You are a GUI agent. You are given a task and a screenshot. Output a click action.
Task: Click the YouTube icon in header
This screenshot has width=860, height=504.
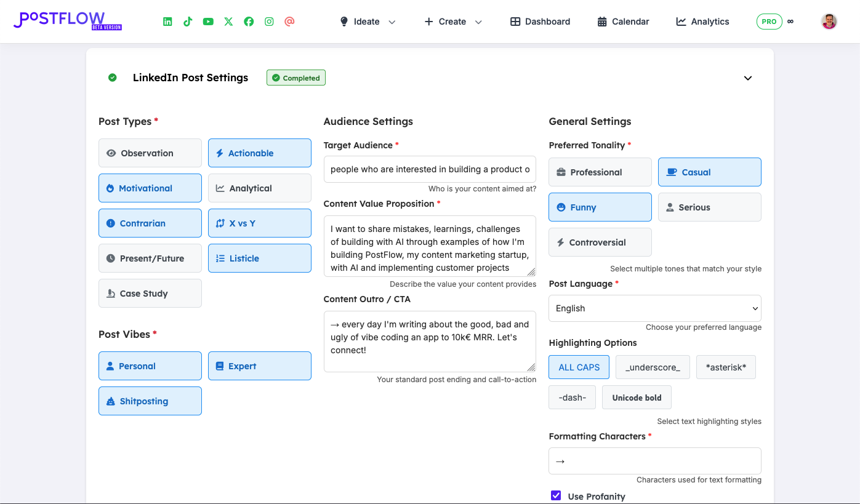click(x=208, y=22)
